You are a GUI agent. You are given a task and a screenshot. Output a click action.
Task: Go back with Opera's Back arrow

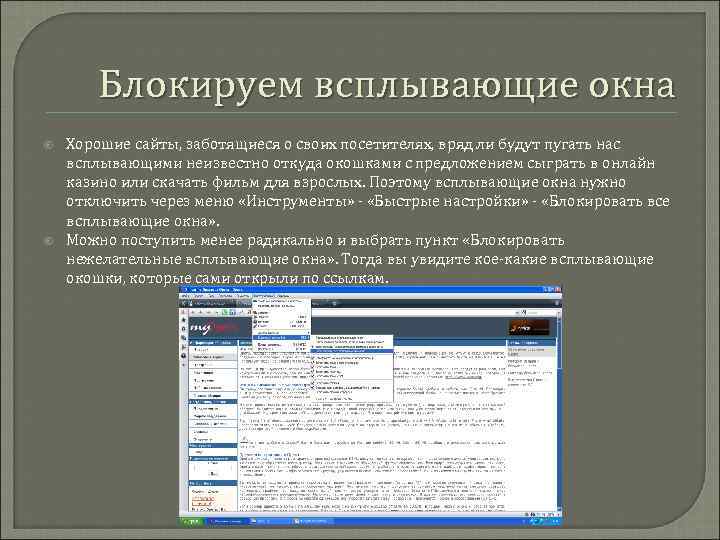tap(193, 312)
